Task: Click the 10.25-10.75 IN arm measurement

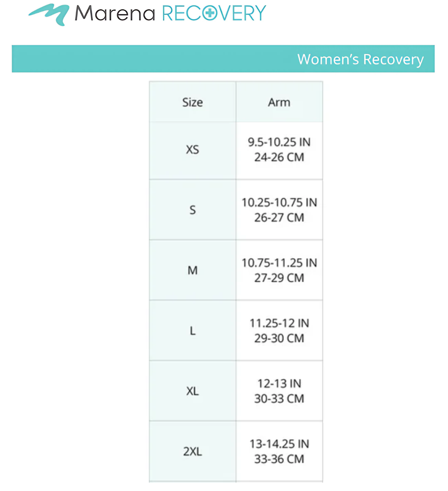Action: pyautogui.click(x=279, y=202)
